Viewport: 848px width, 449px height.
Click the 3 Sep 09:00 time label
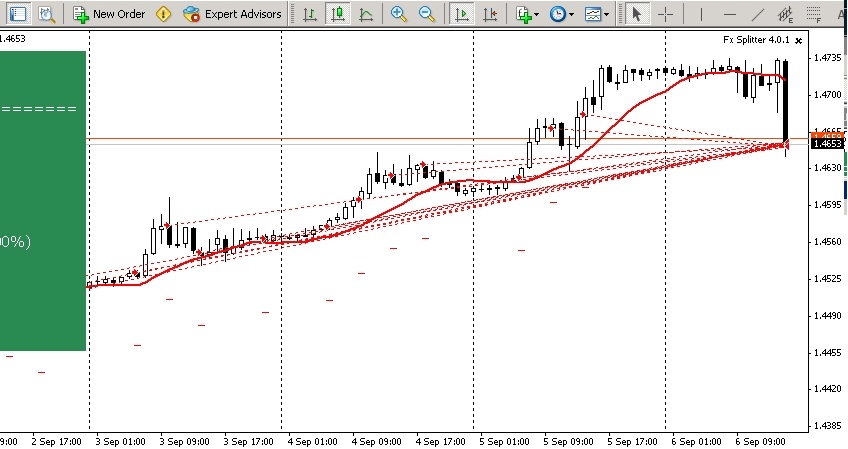(x=184, y=441)
